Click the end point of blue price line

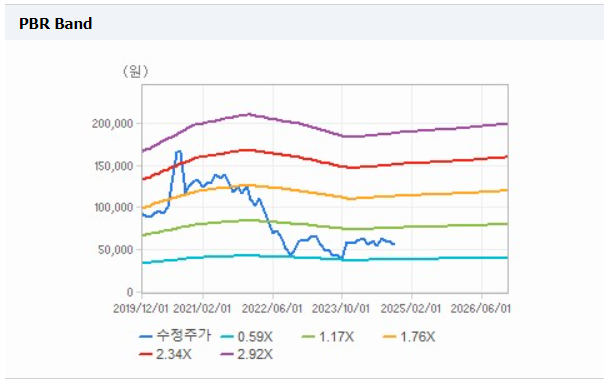pyautogui.click(x=394, y=244)
